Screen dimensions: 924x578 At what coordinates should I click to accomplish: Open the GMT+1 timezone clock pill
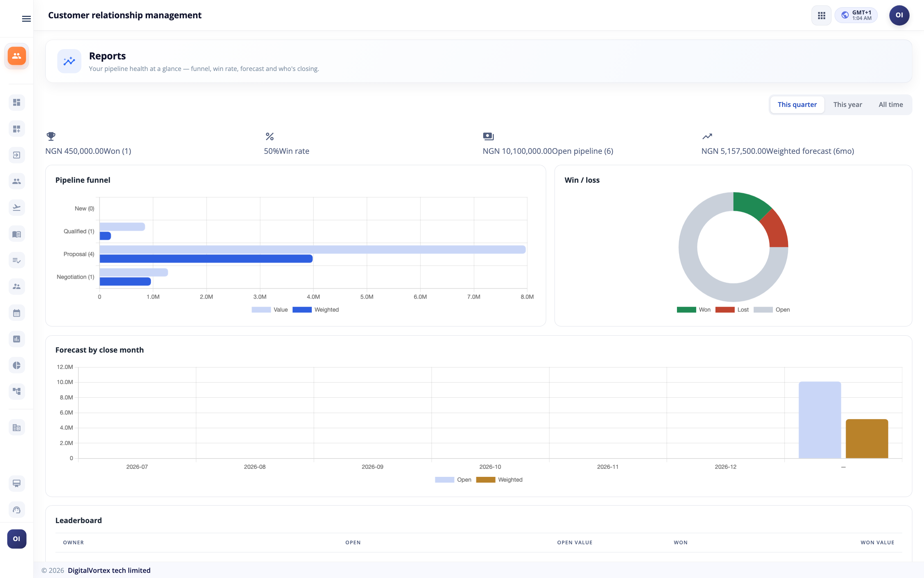(856, 15)
